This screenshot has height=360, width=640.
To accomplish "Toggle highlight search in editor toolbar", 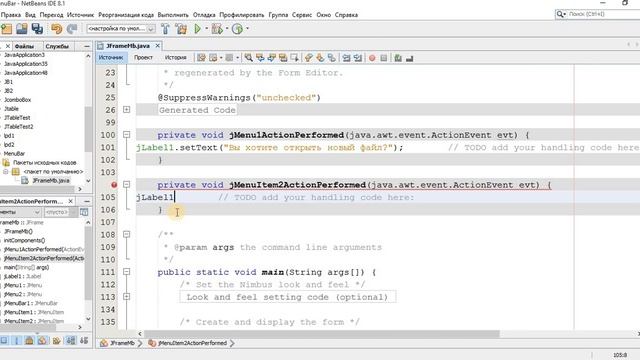I will tap(282, 58).
